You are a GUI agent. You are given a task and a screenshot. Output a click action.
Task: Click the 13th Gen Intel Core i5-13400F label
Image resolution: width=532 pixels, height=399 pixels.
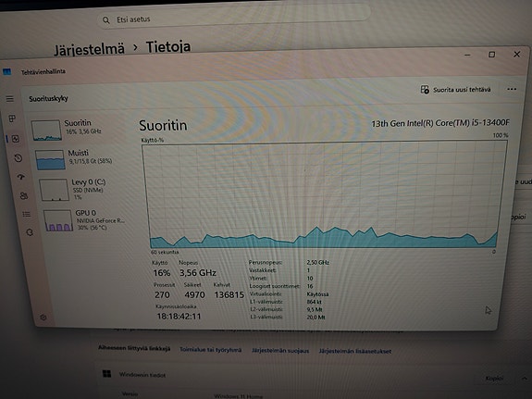[x=440, y=123]
